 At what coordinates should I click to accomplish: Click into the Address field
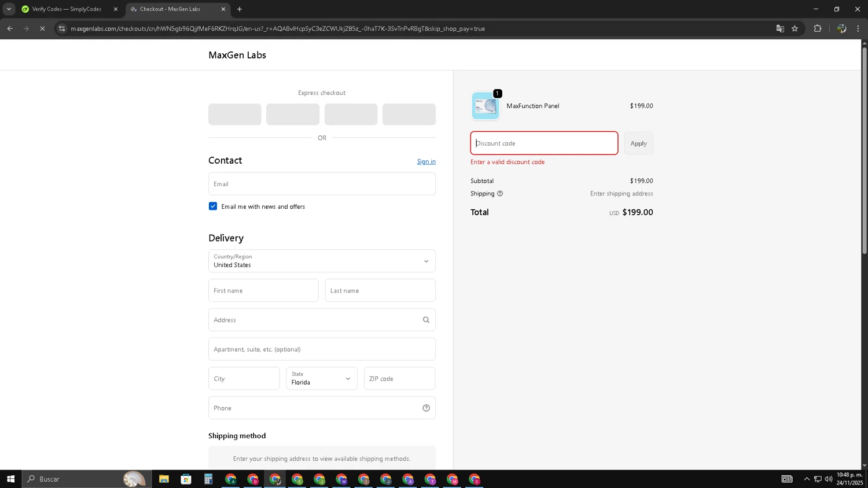[322, 320]
